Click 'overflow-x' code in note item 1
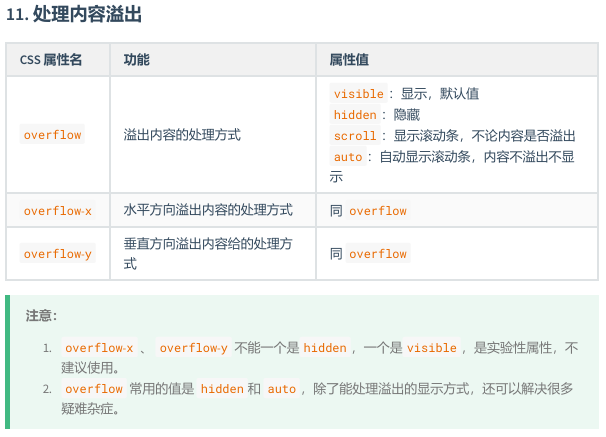This screenshot has width=606, height=437. (99, 348)
